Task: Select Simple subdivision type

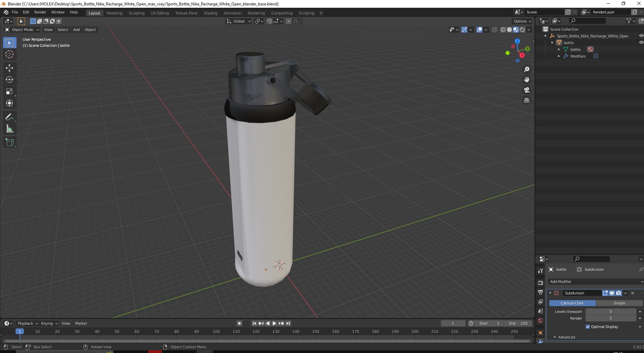Action: coord(619,303)
